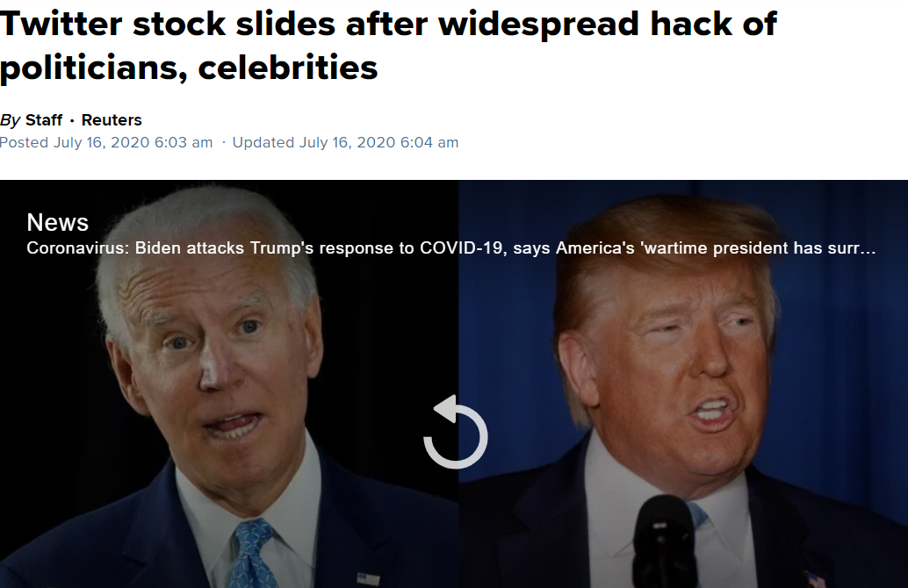
Task: Click the flag lapel pin on left suit
Action: (x=368, y=578)
